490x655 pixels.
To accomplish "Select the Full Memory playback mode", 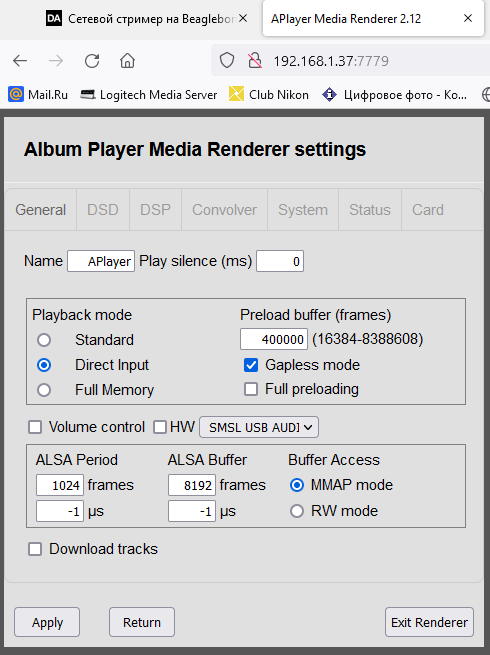I will tap(44, 390).
